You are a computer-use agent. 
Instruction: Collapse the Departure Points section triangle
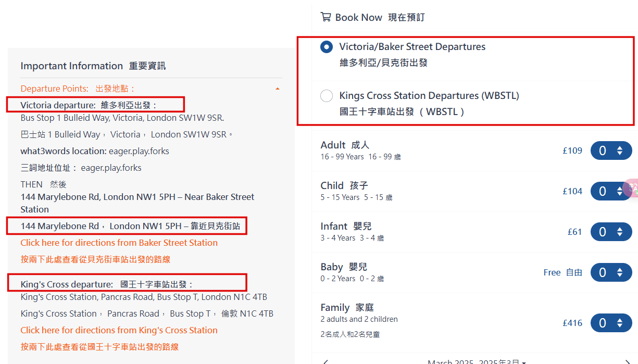(278, 89)
